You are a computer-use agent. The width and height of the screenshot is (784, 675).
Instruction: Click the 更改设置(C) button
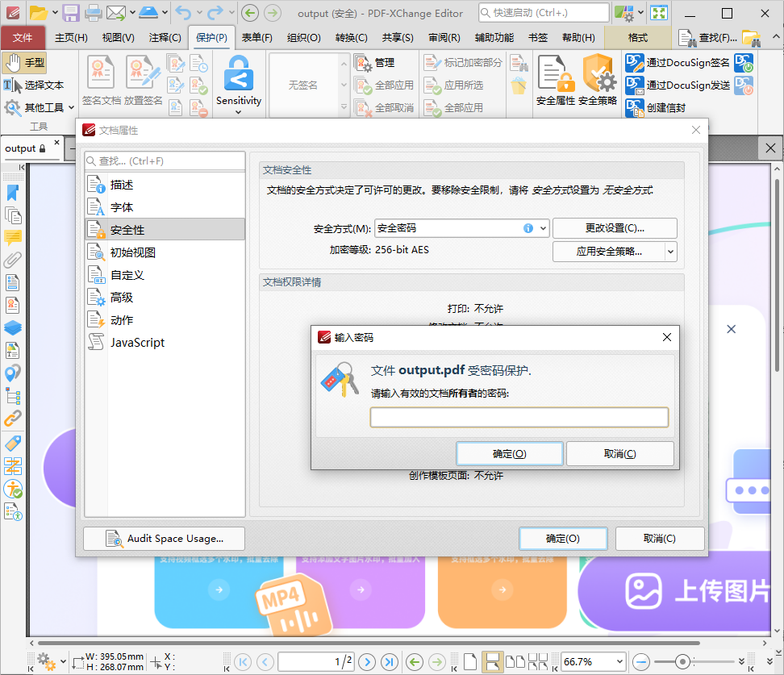click(x=614, y=228)
